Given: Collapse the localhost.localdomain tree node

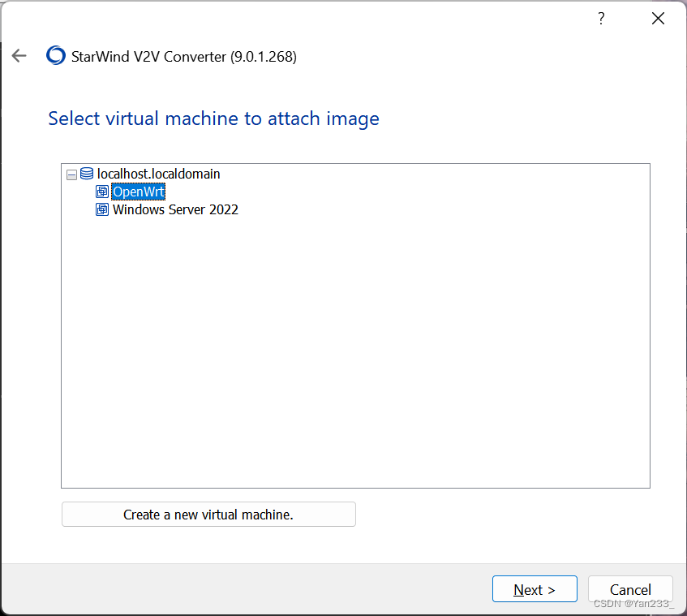Looking at the screenshot, I should (x=71, y=175).
